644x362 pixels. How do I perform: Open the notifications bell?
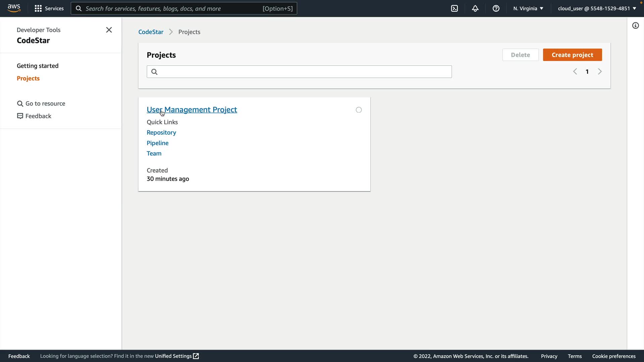(x=475, y=8)
